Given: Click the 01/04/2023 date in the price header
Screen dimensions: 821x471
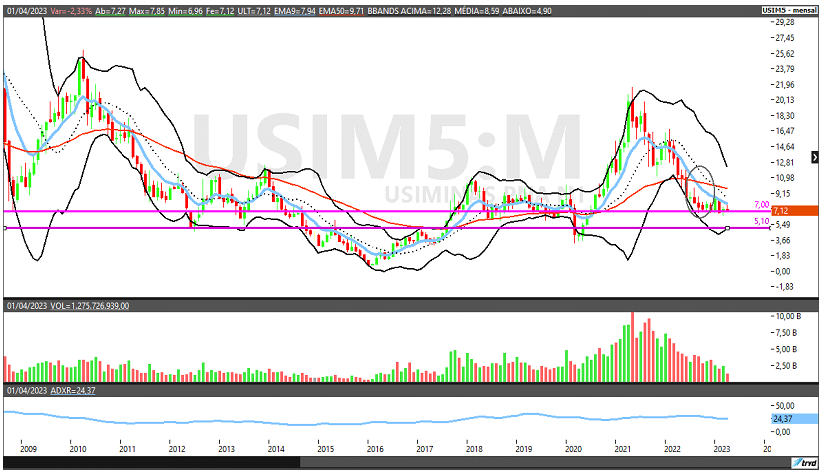Looking at the screenshot, I should 27,11.
